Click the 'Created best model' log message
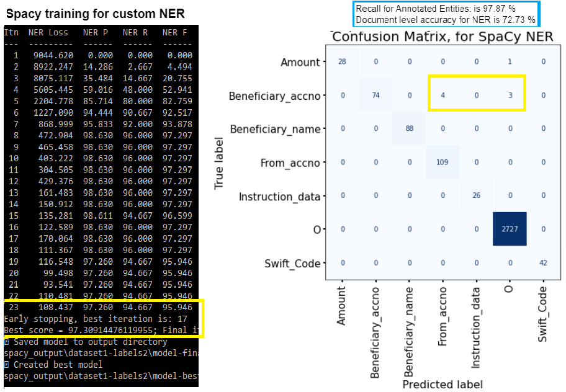 [56, 365]
